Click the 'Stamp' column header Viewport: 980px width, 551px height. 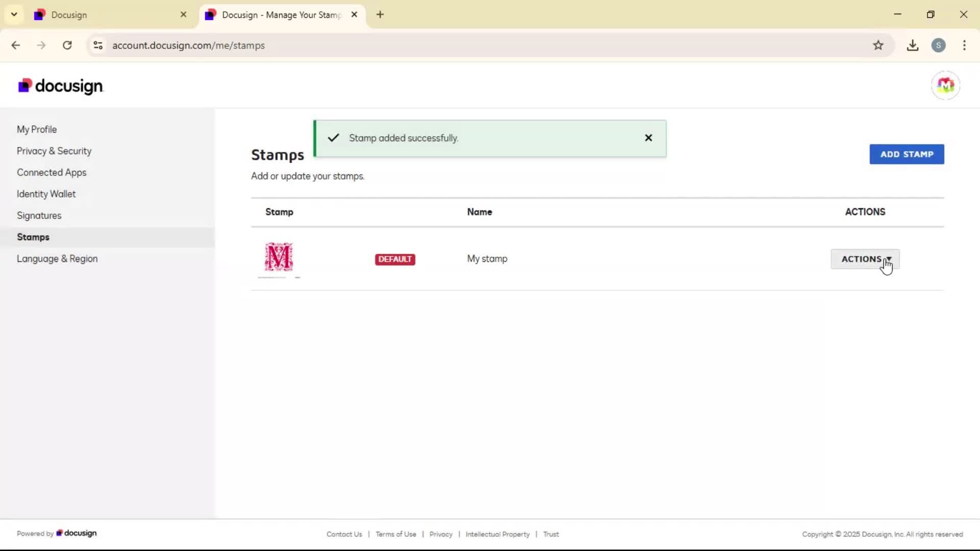tap(279, 212)
